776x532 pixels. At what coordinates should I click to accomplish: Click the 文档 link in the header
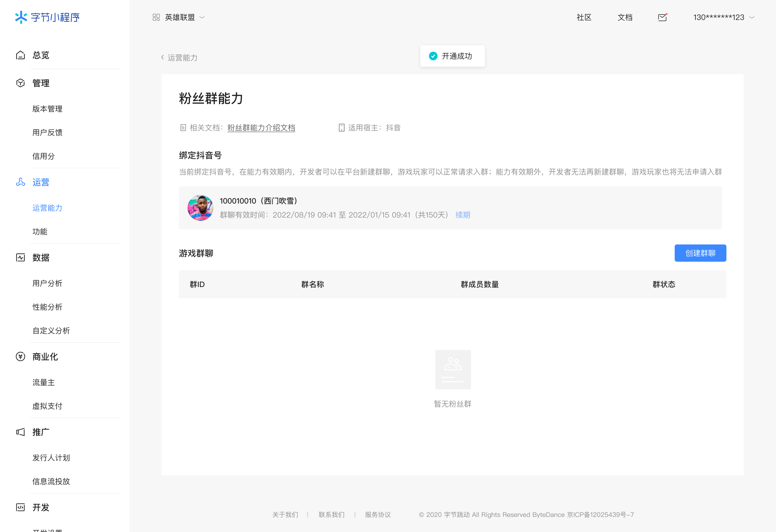coord(625,17)
